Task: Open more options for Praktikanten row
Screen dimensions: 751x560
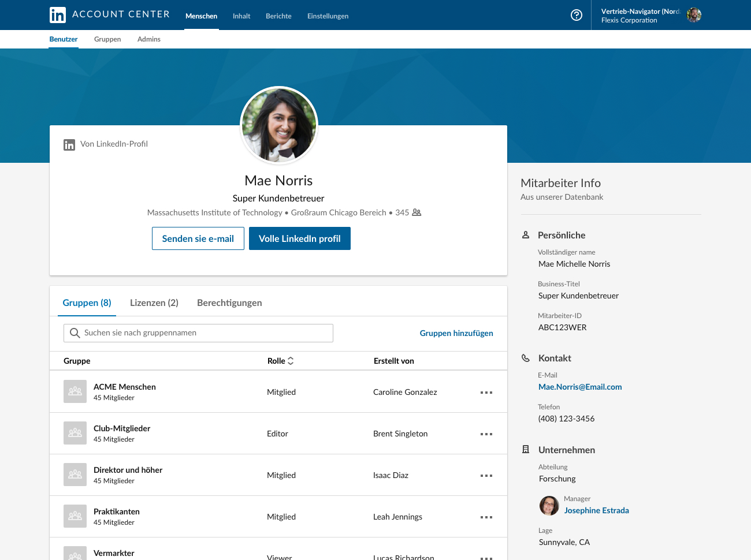Action: pos(486,517)
